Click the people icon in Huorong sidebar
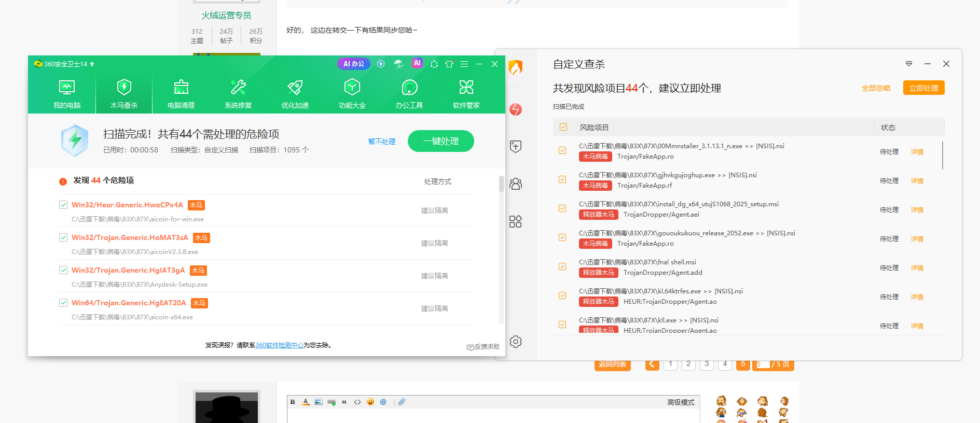980x423 pixels. click(516, 184)
